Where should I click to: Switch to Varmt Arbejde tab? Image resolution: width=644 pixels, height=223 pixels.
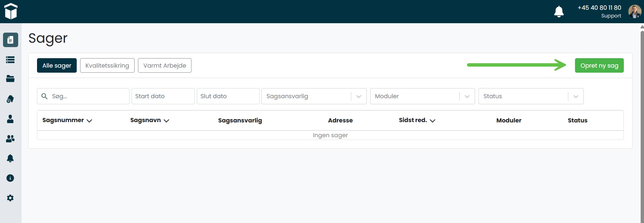coord(165,66)
